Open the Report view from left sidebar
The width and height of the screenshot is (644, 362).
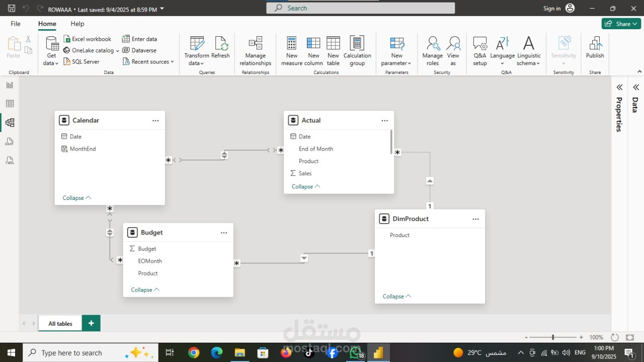coord(10,85)
